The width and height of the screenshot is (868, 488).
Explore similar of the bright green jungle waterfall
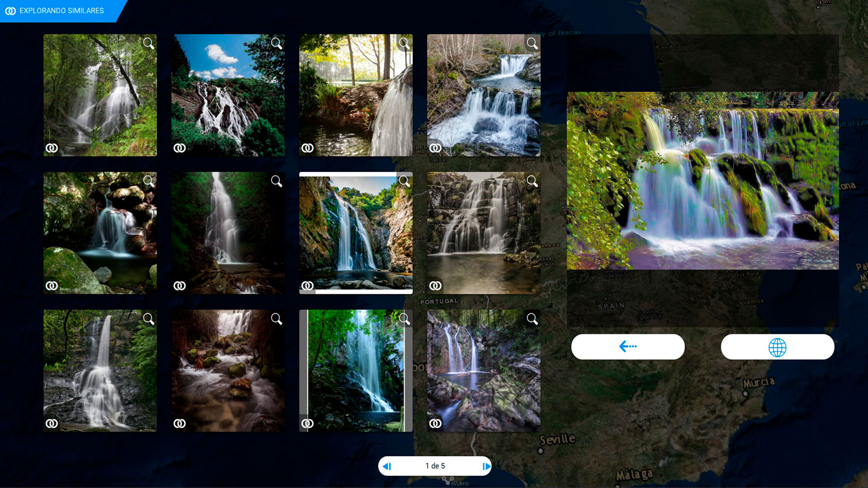click(307, 423)
